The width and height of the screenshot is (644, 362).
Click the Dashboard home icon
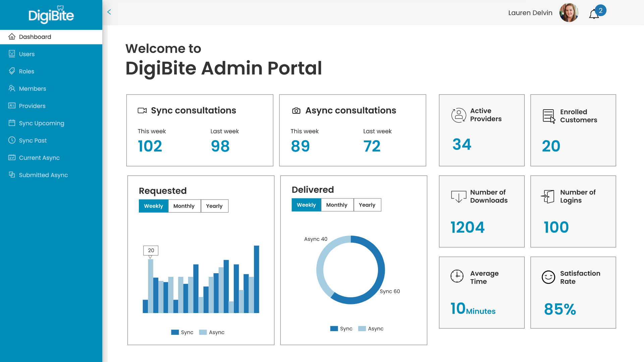tap(12, 37)
